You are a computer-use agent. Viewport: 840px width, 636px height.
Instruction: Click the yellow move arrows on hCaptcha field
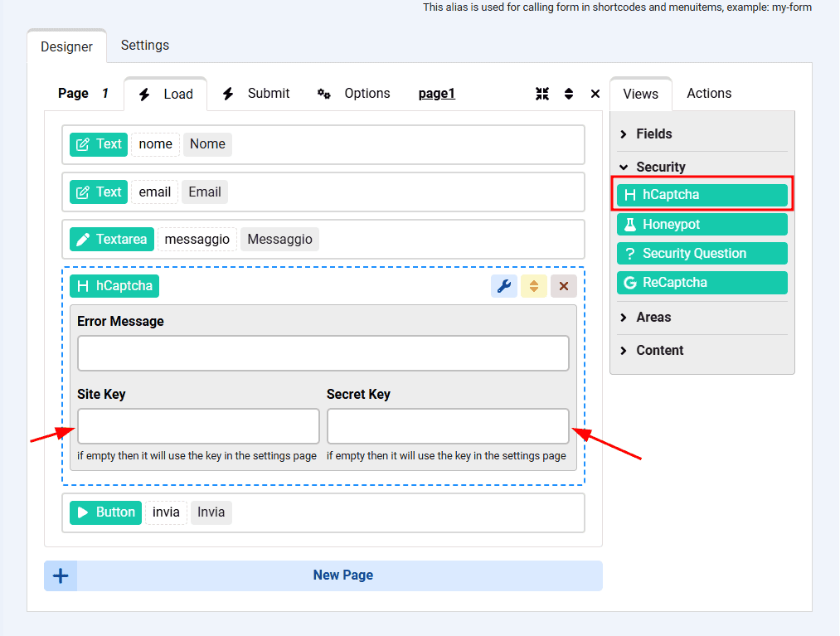534,286
